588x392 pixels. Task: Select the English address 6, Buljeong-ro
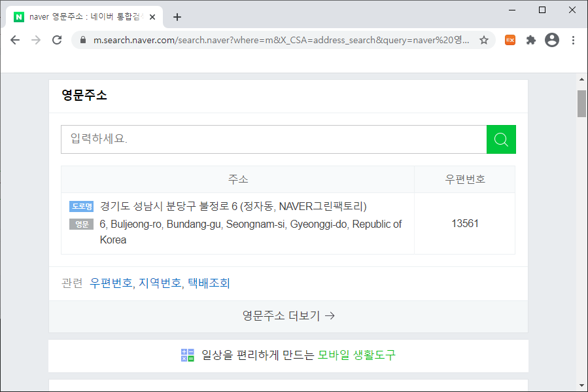pos(251,232)
